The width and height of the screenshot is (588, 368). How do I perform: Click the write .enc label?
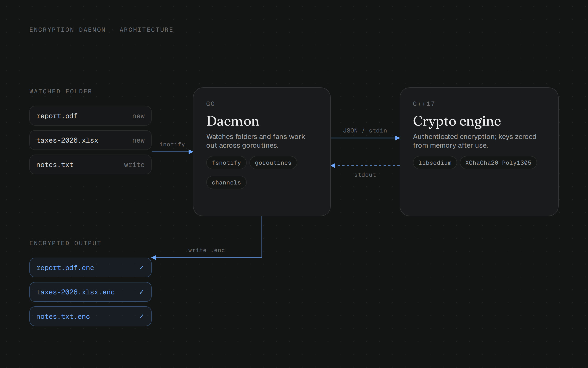tap(206, 250)
